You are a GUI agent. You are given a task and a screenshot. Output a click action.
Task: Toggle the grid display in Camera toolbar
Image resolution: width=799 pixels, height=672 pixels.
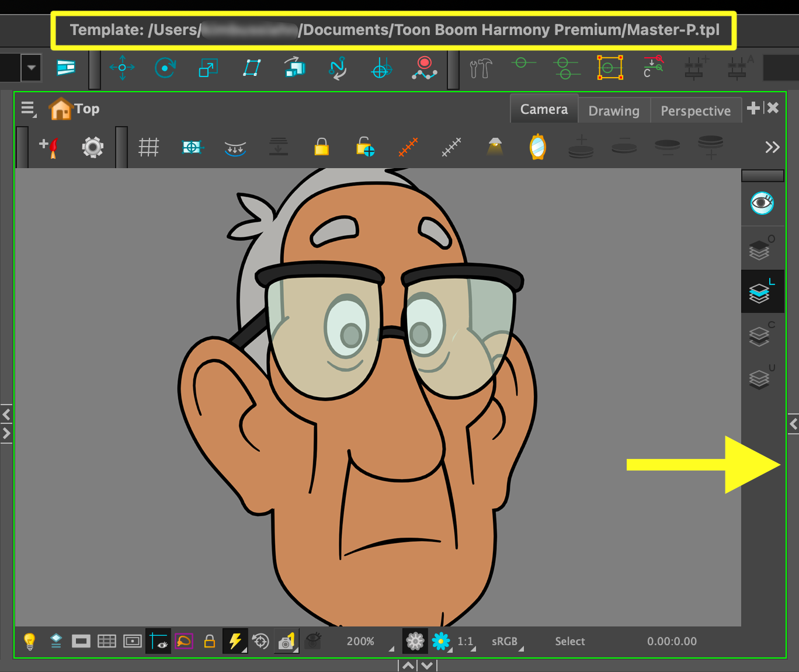coord(148,147)
